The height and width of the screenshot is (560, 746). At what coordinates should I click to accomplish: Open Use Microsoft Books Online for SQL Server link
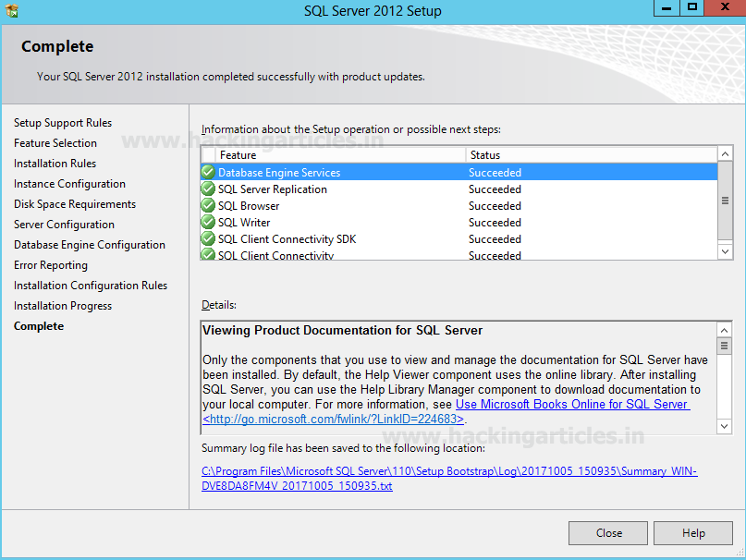(x=573, y=405)
